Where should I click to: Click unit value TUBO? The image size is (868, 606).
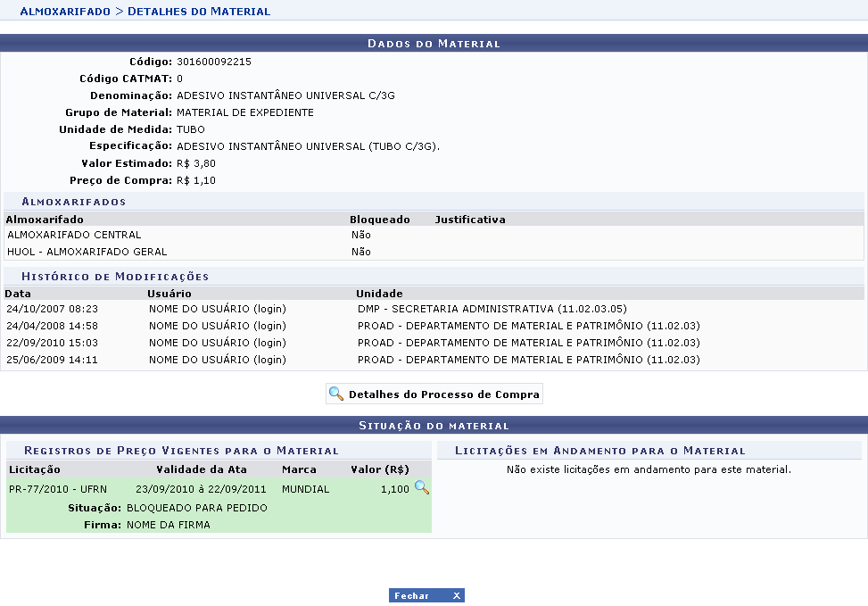[190, 129]
